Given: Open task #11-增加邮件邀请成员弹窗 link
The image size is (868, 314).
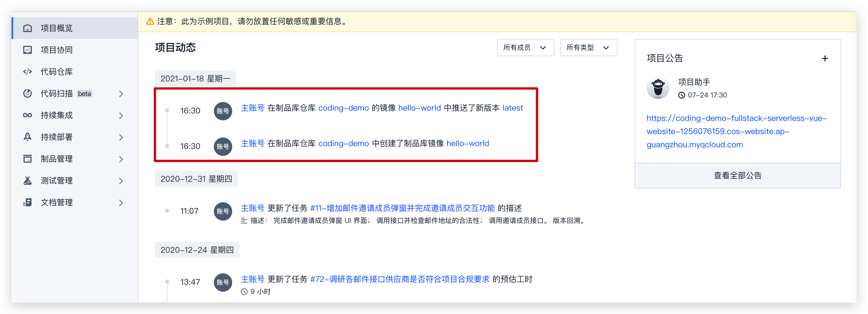Looking at the screenshot, I should pos(402,208).
